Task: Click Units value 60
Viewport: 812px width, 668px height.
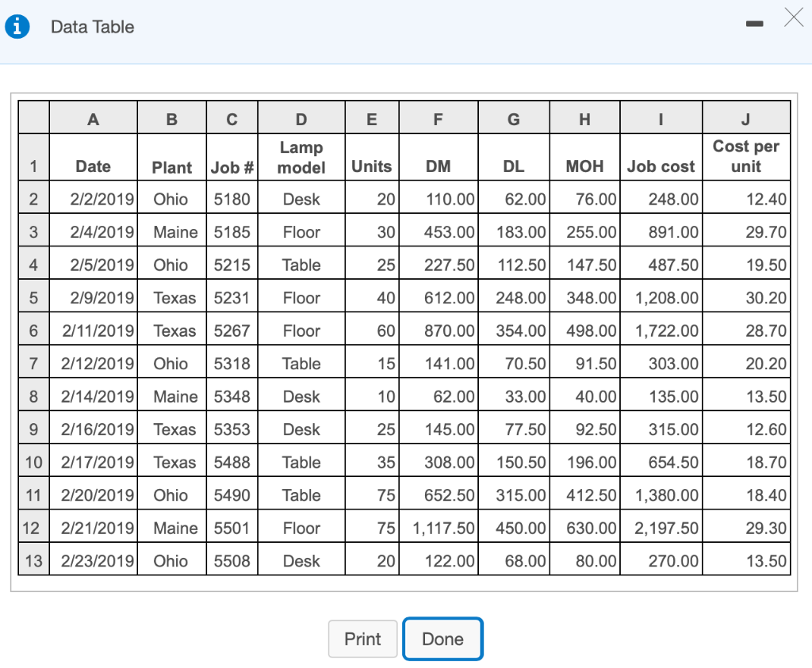Action: (x=372, y=329)
